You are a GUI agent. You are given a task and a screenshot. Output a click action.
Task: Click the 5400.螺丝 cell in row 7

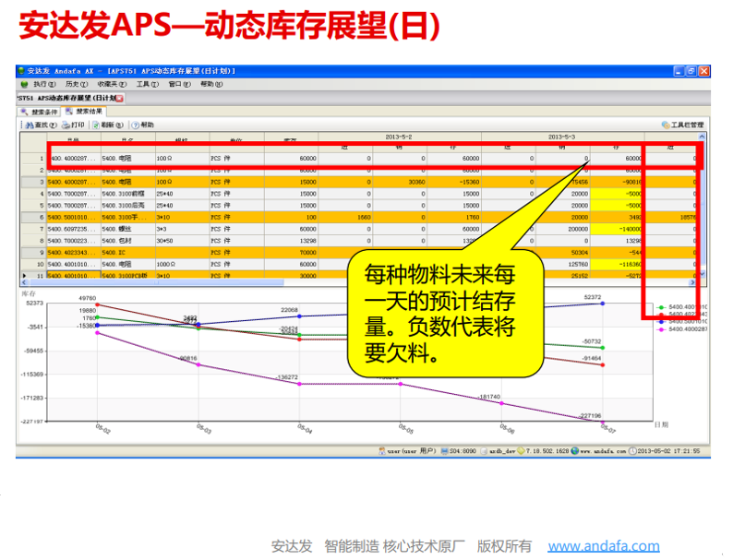(x=128, y=229)
